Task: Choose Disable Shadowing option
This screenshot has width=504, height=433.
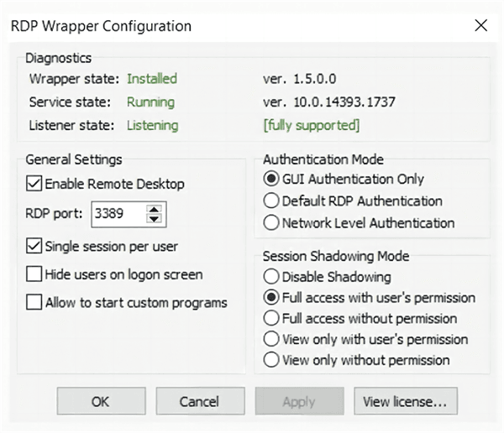Action: click(271, 276)
